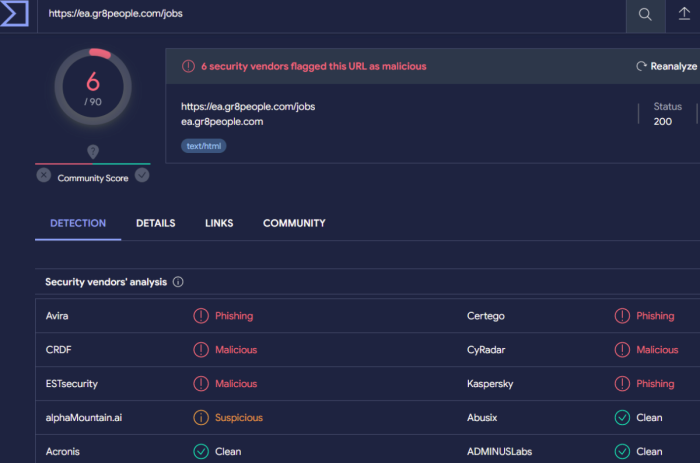Click the search magnifier icon
Viewport: 700px width, 463px height.
[x=645, y=14]
